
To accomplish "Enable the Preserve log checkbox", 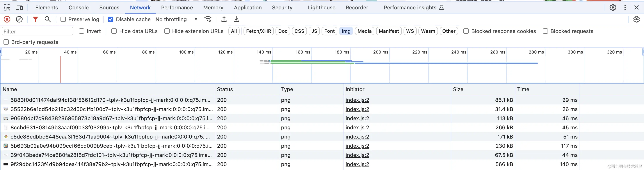I will [63, 19].
